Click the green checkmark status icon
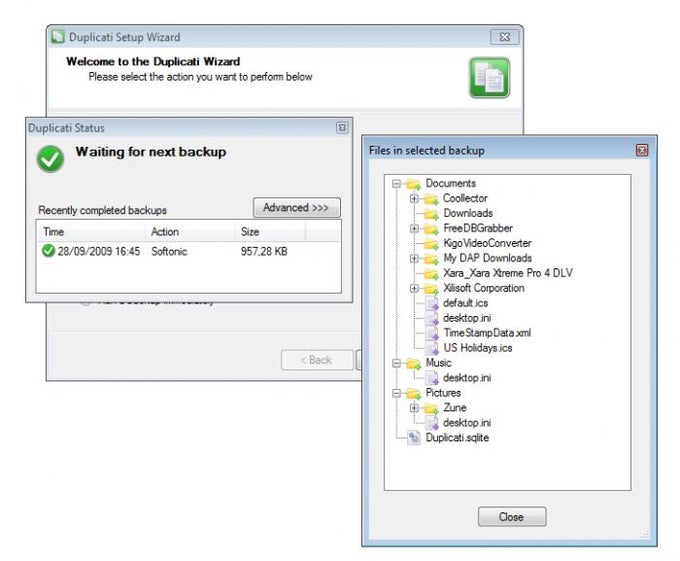Viewport: 680px width, 561px height. [x=50, y=159]
